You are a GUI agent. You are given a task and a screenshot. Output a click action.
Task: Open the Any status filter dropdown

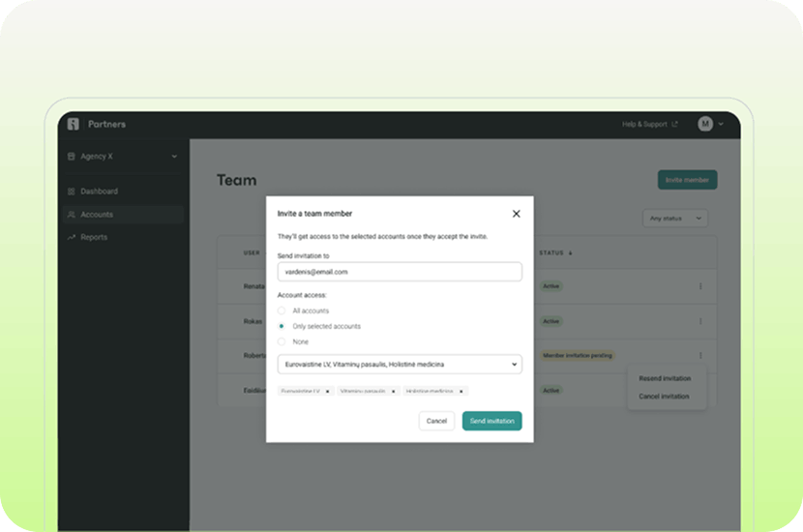[x=674, y=219]
